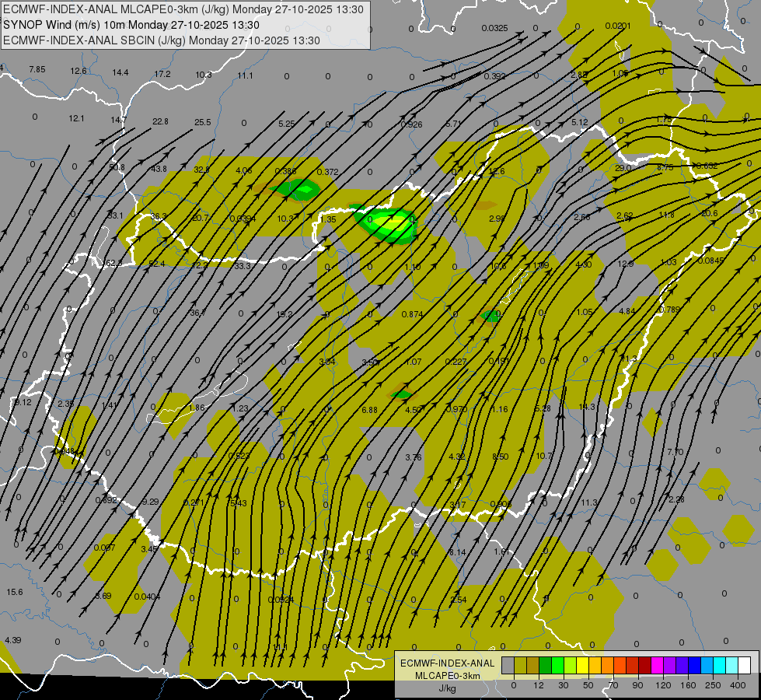Click the map value 6.88
Viewport: 761px width, 700px height.
click(369, 410)
